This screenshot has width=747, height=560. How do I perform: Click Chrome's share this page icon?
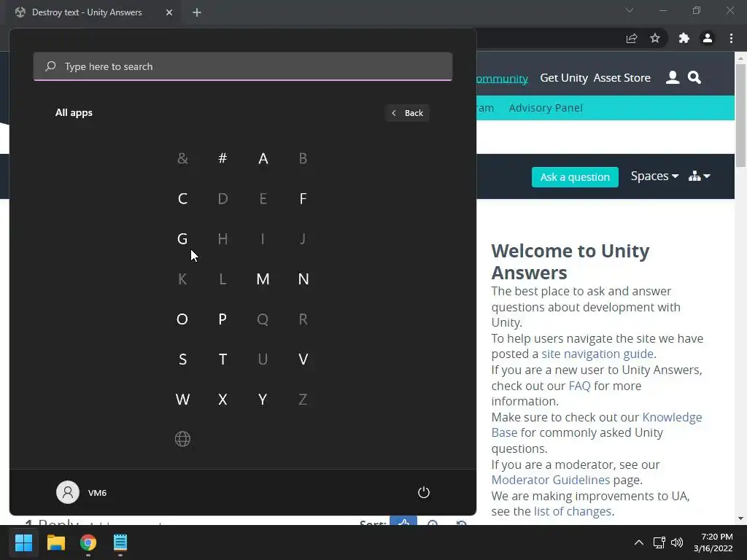point(632,39)
